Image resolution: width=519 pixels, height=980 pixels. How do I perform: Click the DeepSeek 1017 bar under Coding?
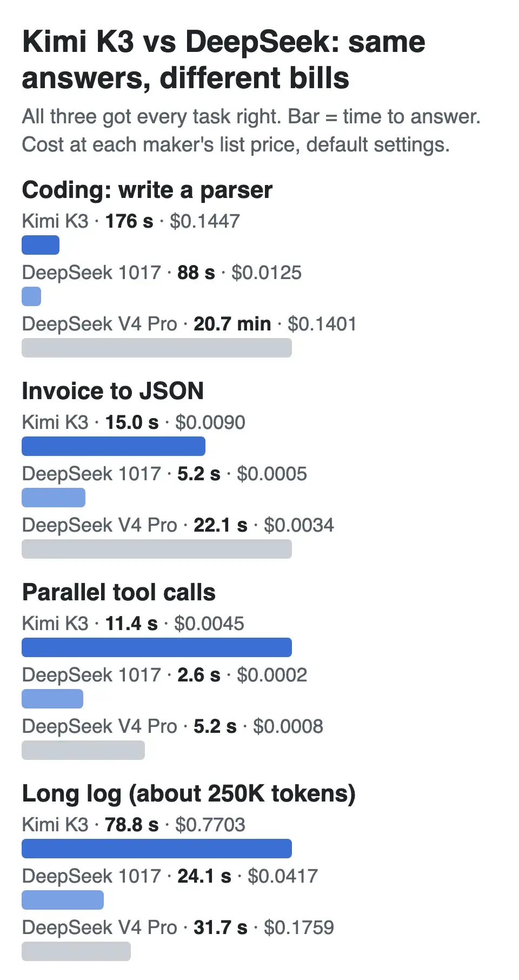[31, 296]
